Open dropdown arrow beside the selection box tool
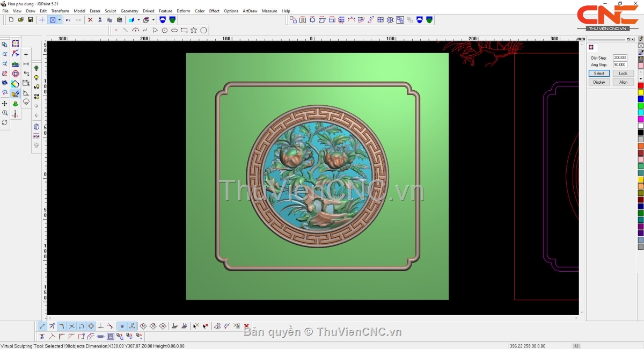This screenshot has width=644, height=349. tap(60, 20)
